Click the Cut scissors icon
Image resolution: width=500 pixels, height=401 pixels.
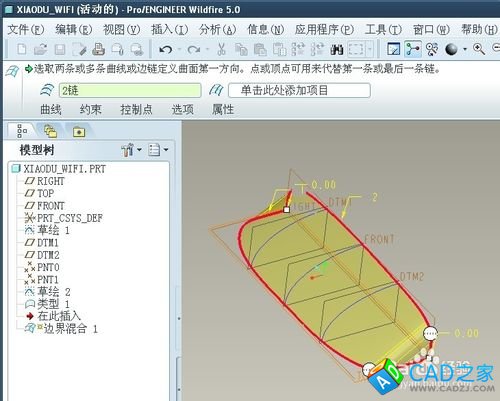(x=221, y=49)
